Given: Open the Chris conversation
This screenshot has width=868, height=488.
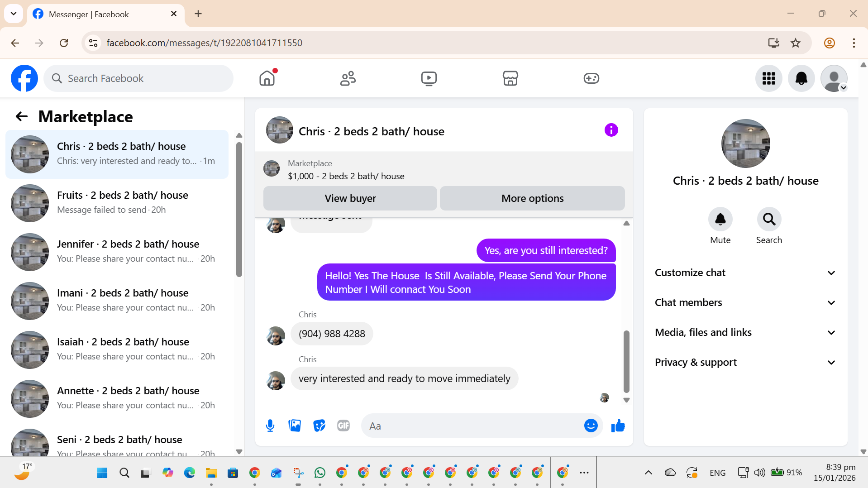Looking at the screenshot, I should 117,154.
